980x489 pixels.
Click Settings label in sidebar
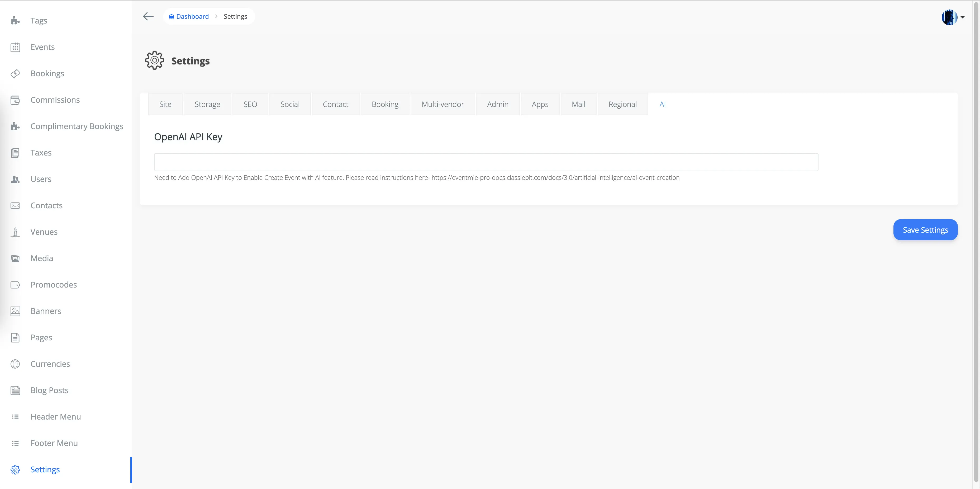point(45,469)
